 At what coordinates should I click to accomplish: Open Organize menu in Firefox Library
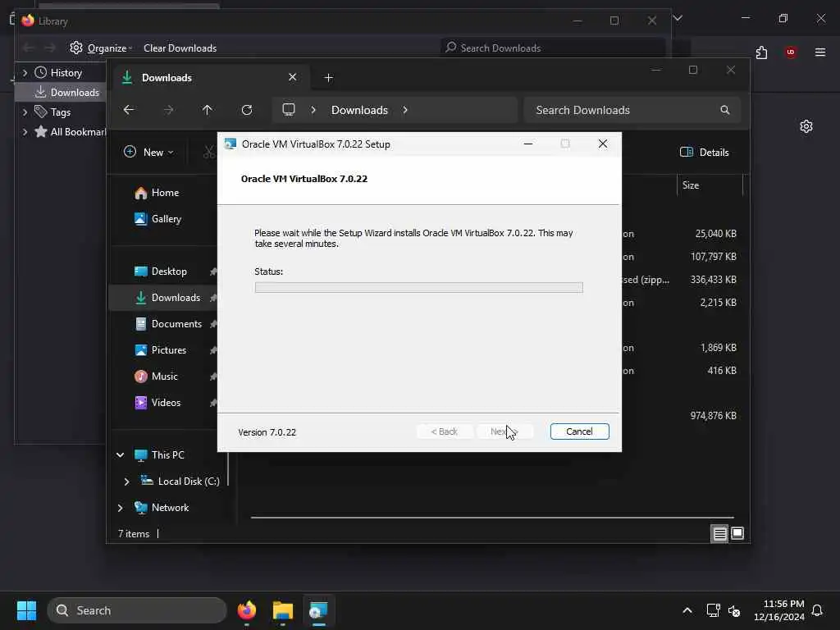point(102,48)
